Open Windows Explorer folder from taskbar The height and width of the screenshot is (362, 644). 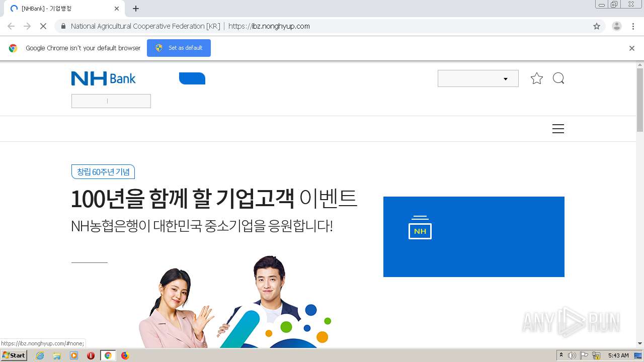[57, 355]
